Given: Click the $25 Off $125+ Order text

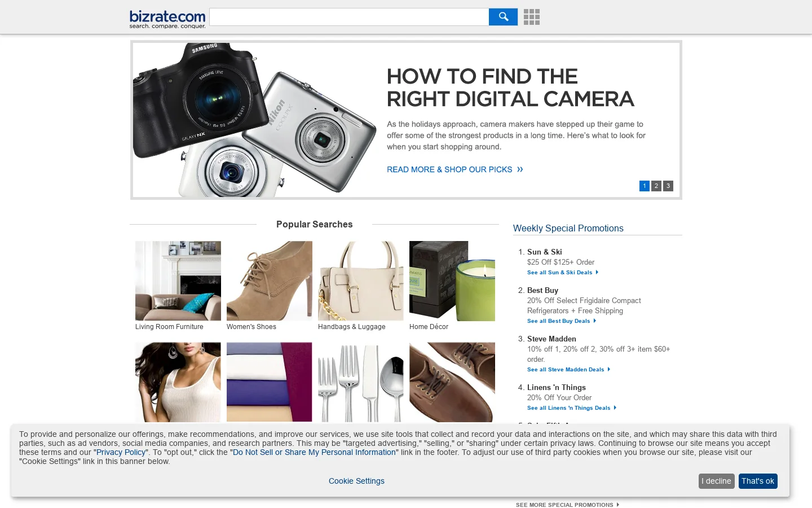Looking at the screenshot, I should coord(561,262).
